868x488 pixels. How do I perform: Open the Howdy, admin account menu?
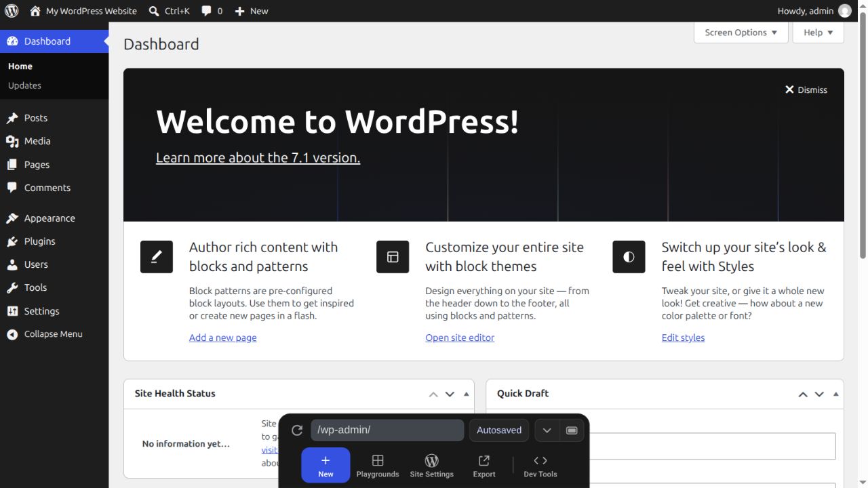coord(814,11)
